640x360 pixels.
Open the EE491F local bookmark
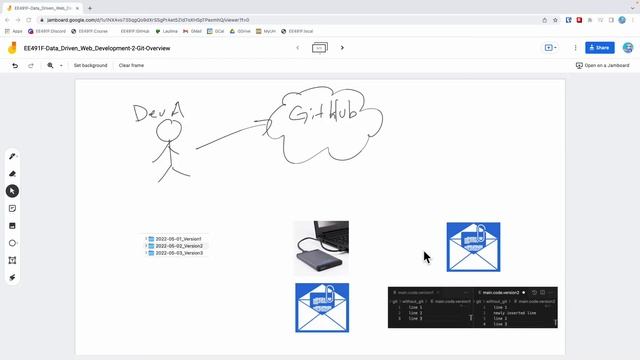coord(297,31)
